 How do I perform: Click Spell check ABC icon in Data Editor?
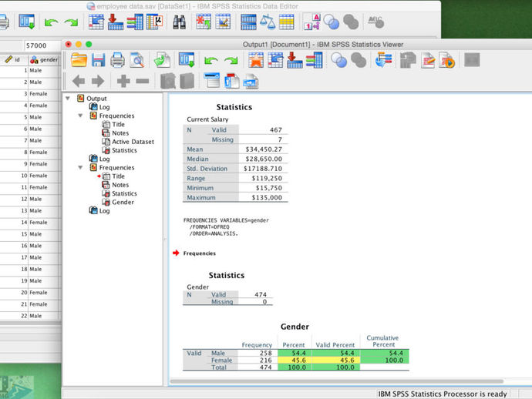(x=376, y=22)
